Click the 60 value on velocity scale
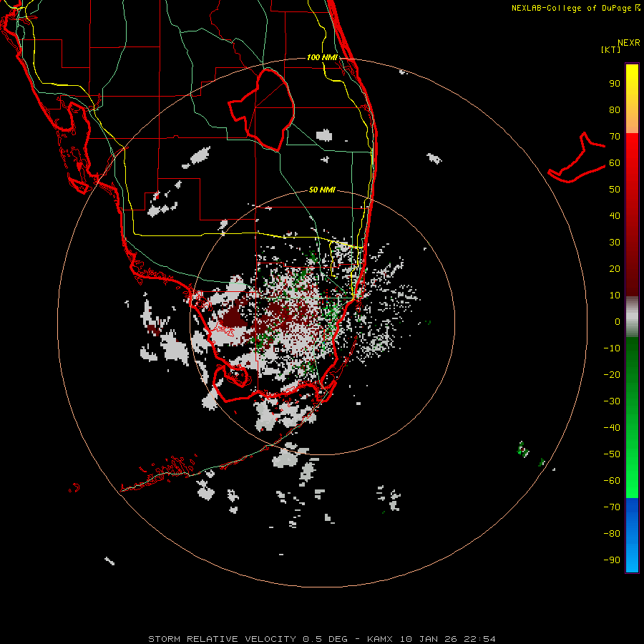This screenshot has width=644, height=644. click(615, 162)
